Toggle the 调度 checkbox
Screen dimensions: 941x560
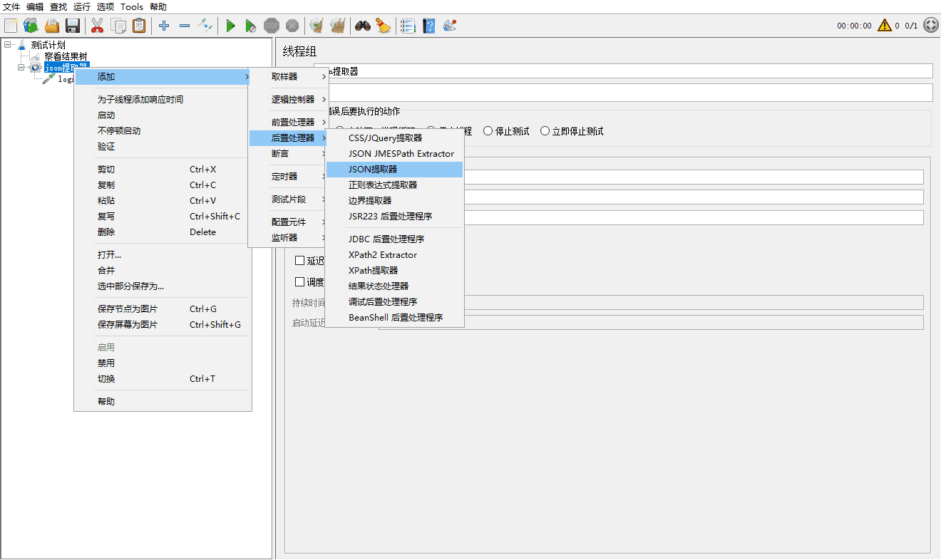click(x=300, y=281)
